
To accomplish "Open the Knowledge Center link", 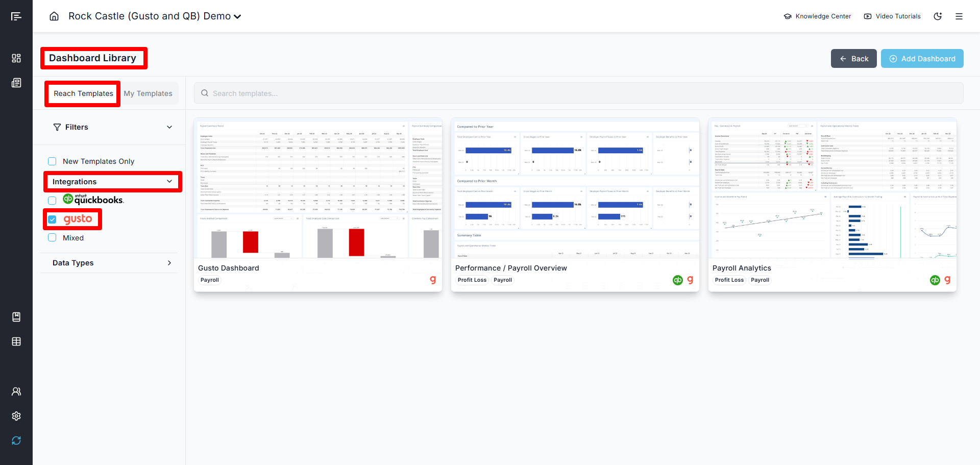I will [817, 16].
